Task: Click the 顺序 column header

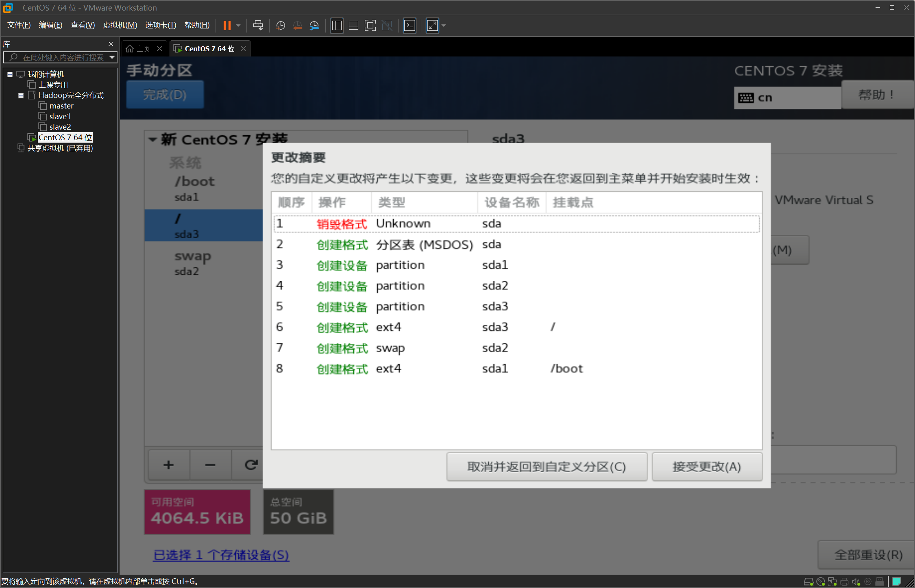Action: (x=292, y=202)
